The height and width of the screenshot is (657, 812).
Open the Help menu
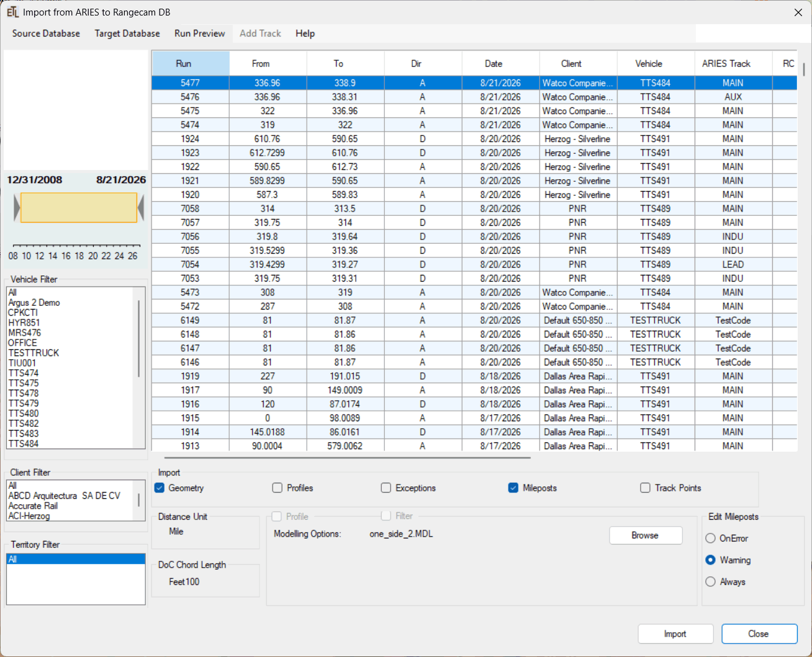tap(305, 34)
